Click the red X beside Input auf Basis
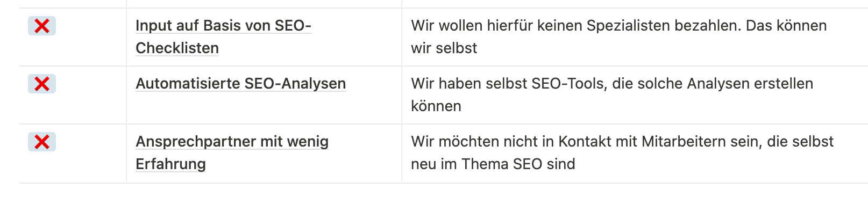Image resolution: width=868 pixels, height=204 pixels. [x=42, y=26]
